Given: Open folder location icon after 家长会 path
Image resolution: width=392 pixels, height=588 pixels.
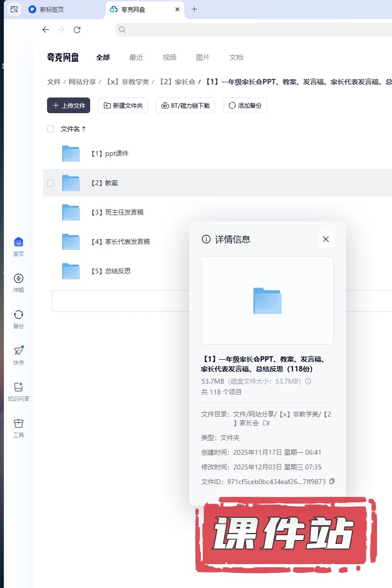Looking at the screenshot, I should click(266, 423).
